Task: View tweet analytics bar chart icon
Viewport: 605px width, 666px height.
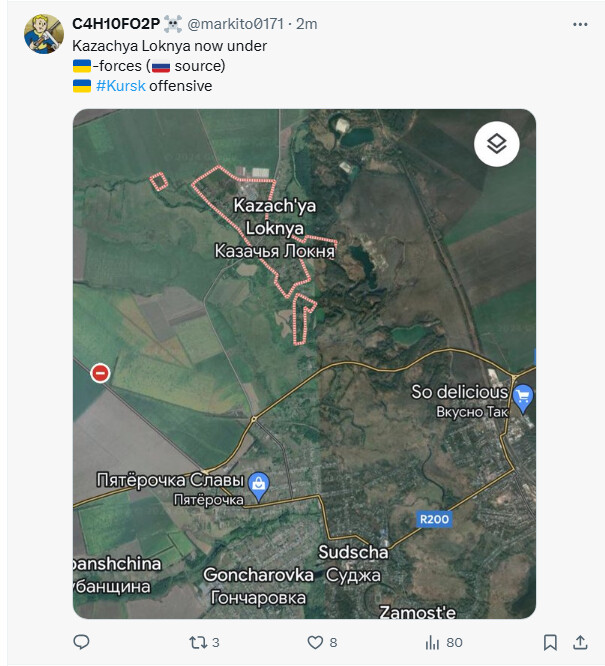Action: click(434, 642)
